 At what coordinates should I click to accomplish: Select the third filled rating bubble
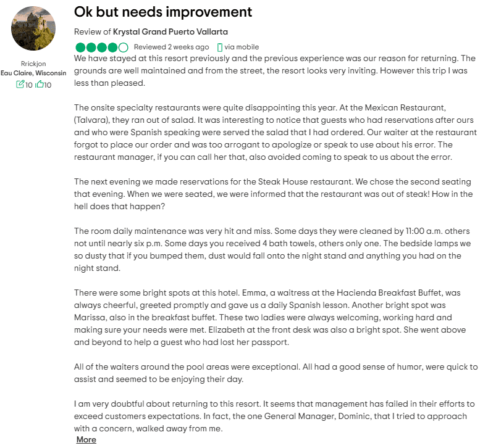click(x=102, y=48)
